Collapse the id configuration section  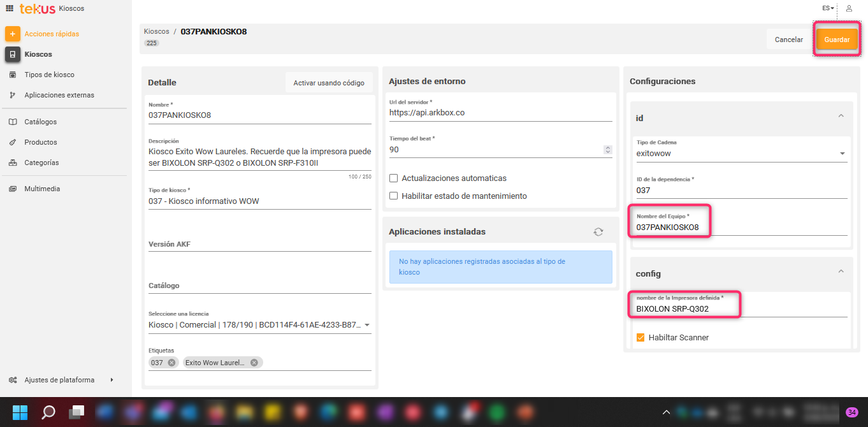pos(841,116)
